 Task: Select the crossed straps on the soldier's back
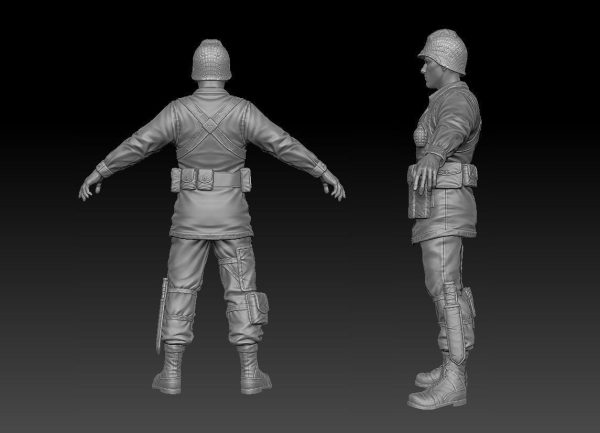point(210,125)
